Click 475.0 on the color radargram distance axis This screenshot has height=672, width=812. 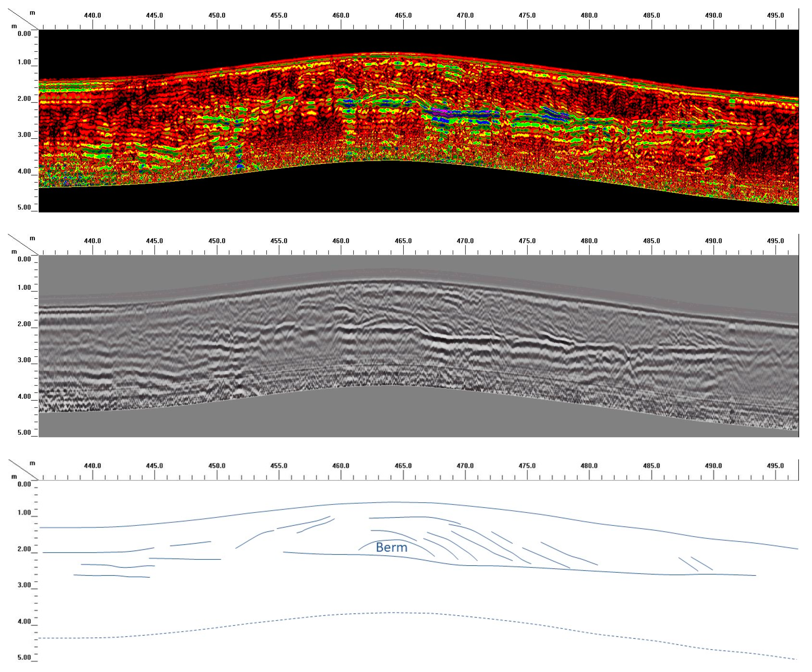click(527, 15)
